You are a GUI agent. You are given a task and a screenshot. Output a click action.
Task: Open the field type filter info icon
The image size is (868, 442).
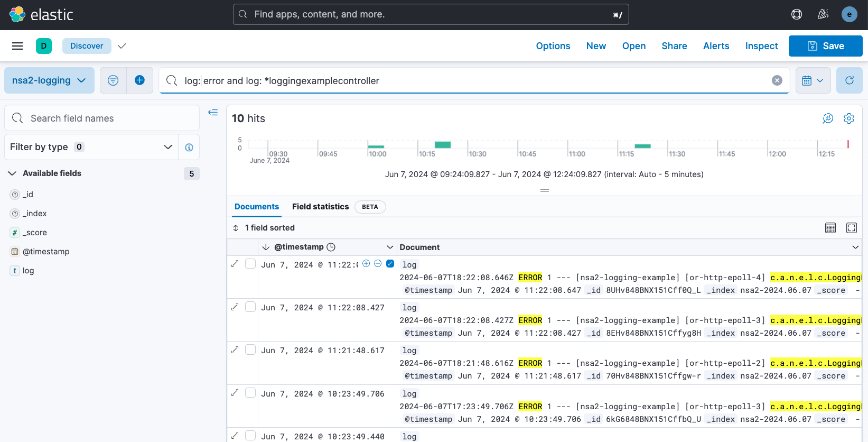pos(189,147)
